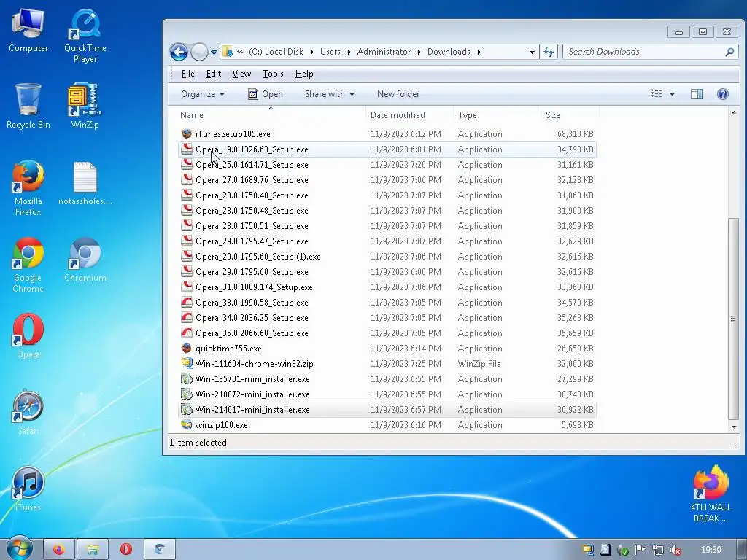747x560 pixels.
Task: Sort by the Date modified column
Action: point(409,115)
